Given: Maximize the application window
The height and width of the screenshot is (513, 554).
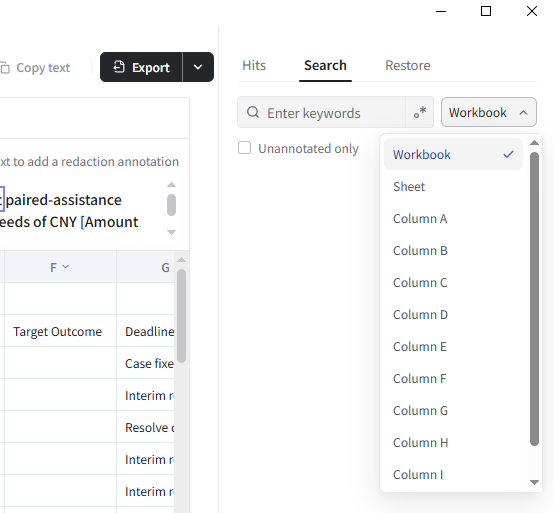Looking at the screenshot, I should tap(486, 11).
